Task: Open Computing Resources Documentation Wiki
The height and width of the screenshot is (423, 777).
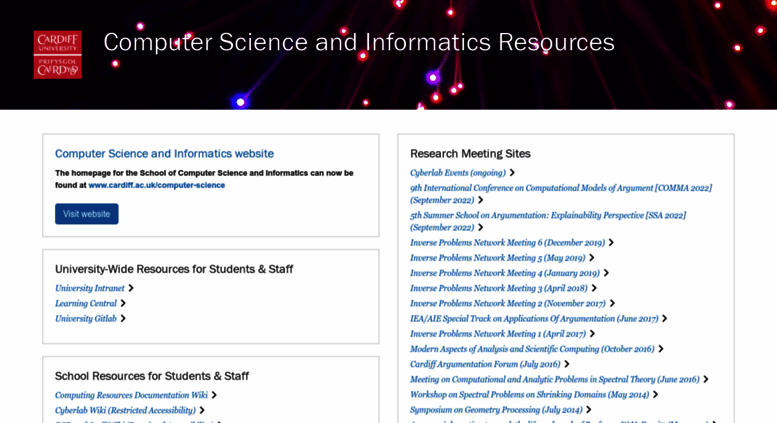Action: 131,395
